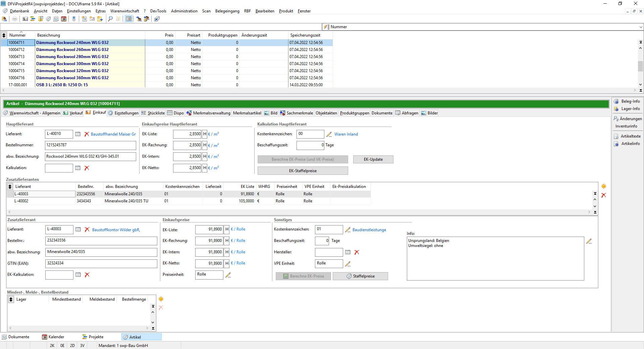
Task: Switch to the Produktgruppen tab
Action: coord(355,113)
